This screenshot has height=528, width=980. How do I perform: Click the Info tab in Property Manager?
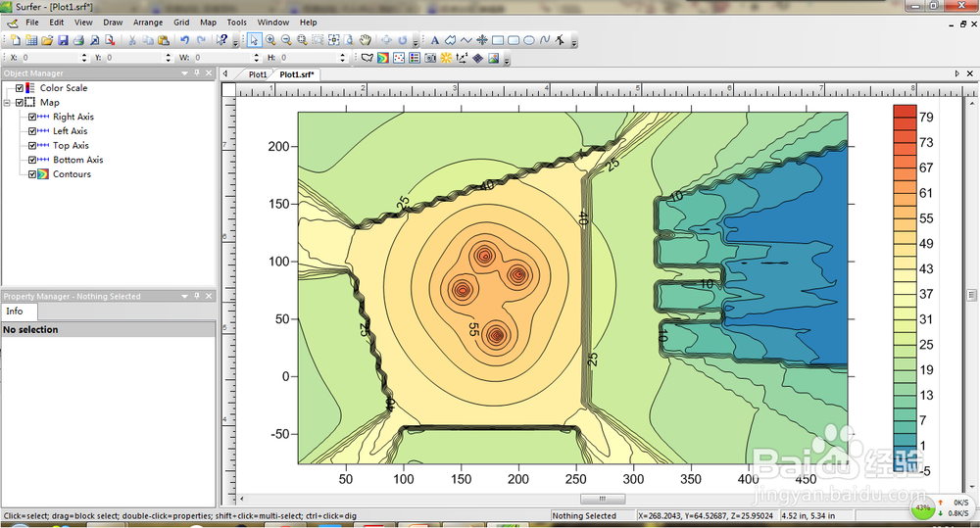[x=16, y=312]
